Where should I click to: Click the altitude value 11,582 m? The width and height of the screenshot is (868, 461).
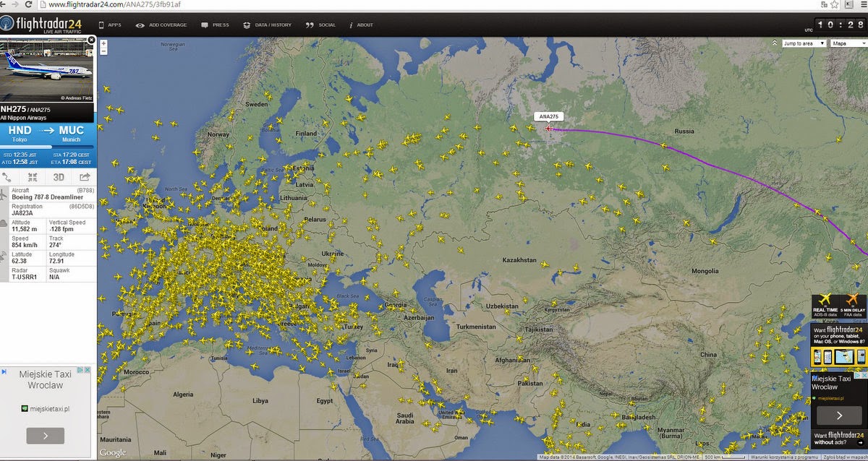coord(24,229)
